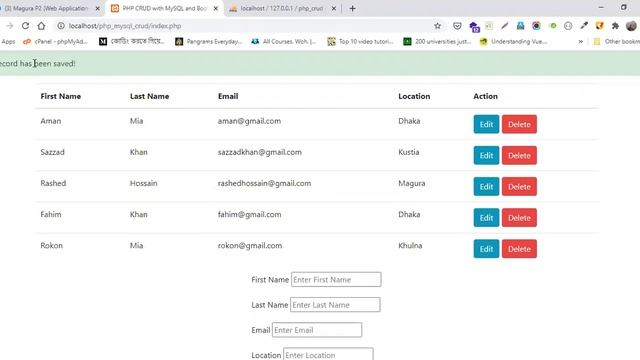The height and width of the screenshot is (360, 640).
Task: Edit the Aman Mia record
Action: (486, 124)
